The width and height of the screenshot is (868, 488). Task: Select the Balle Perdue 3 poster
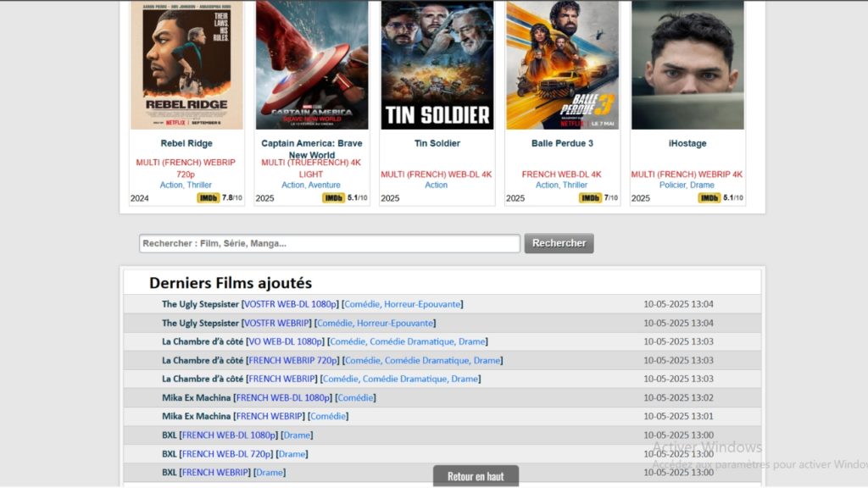(562, 65)
